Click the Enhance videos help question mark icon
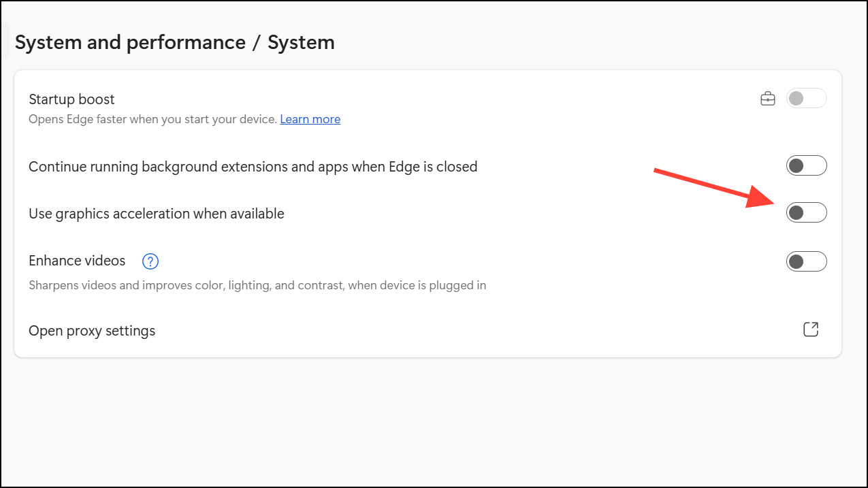This screenshot has width=868, height=488. 150,261
